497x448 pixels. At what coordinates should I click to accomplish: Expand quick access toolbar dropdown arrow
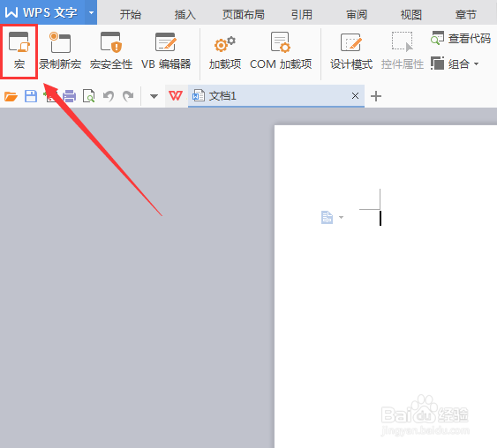154,96
